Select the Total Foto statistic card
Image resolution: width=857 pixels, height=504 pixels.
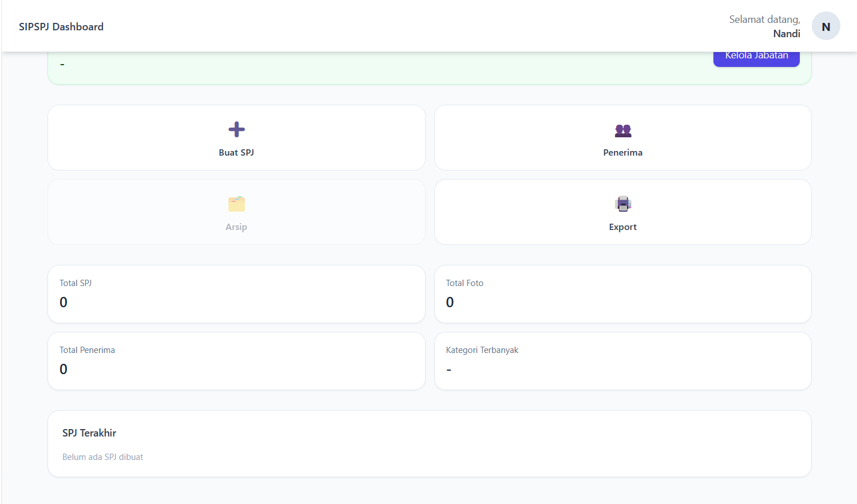(622, 294)
